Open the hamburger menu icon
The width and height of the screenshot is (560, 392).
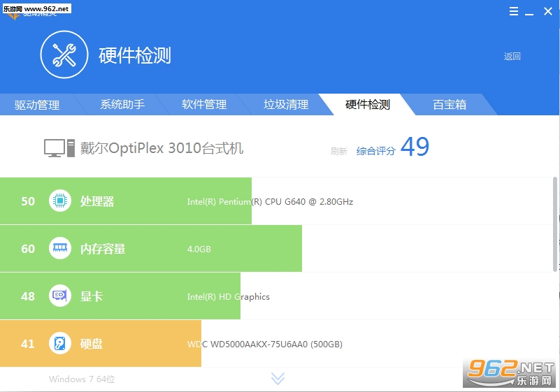point(514,11)
